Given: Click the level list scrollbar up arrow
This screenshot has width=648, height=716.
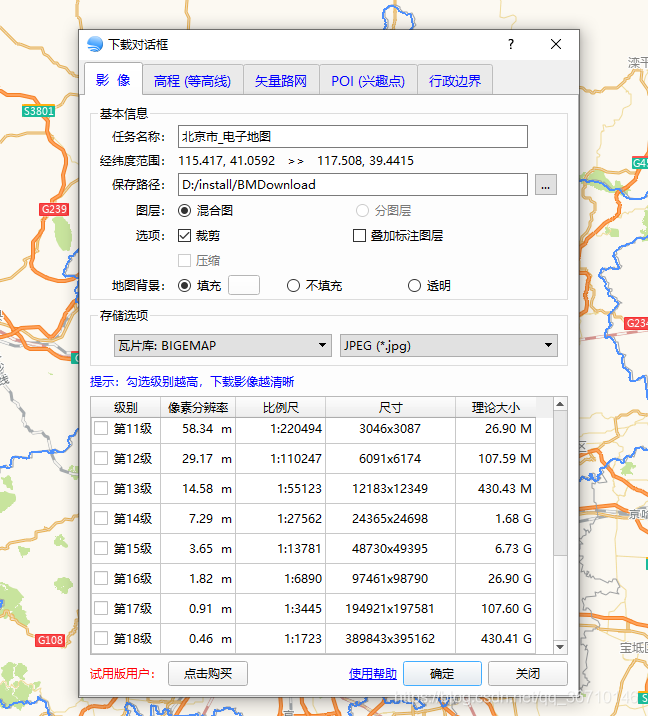Looking at the screenshot, I should (560, 404).
